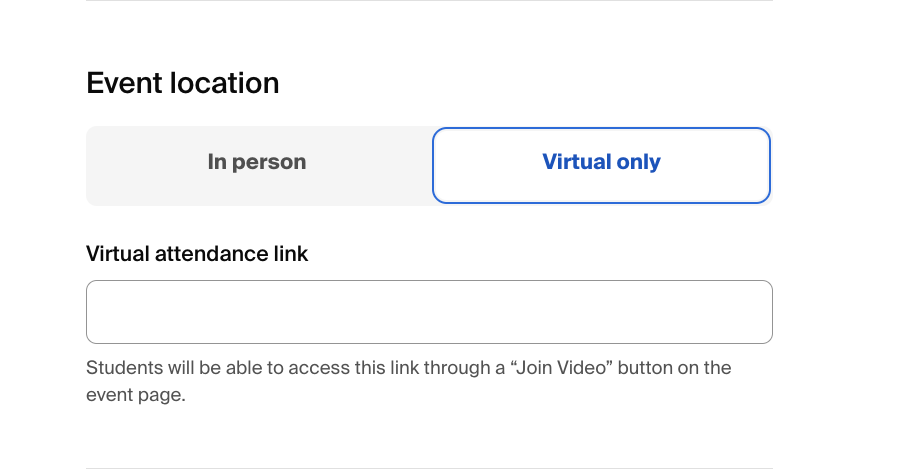Viewport: 904px width, 472px height.
Task: Click the 'Students will be able to access' helper text
Action: click(x=408, y=381)
